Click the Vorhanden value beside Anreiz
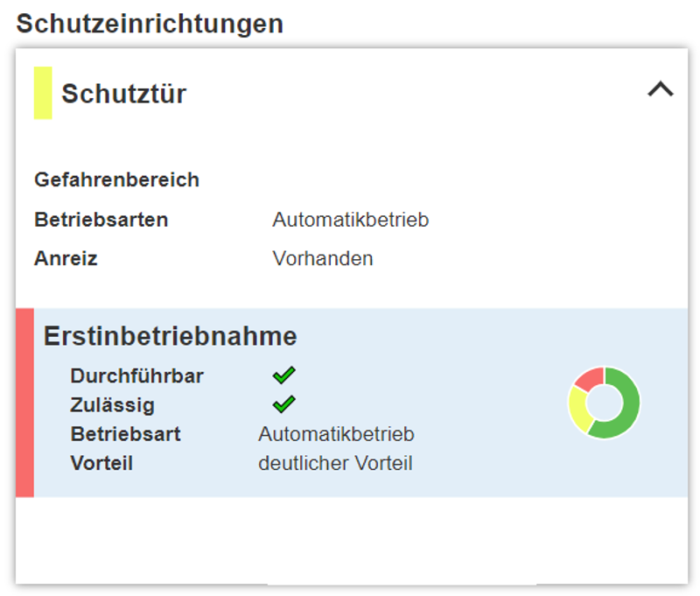Viewport: 700px width, 596px height. coord(322,259)
